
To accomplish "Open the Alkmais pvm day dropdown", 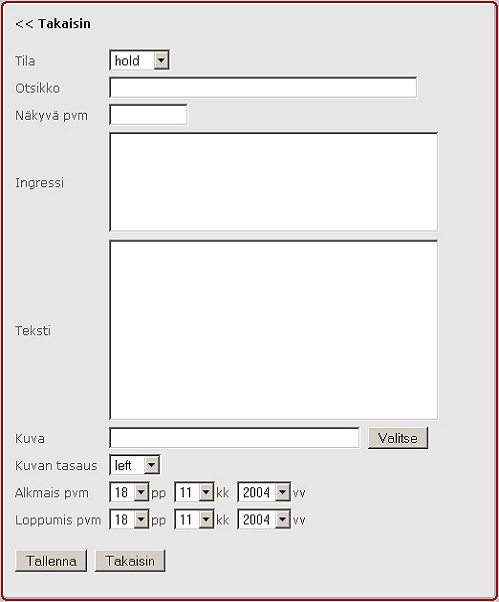I will 129,492.
